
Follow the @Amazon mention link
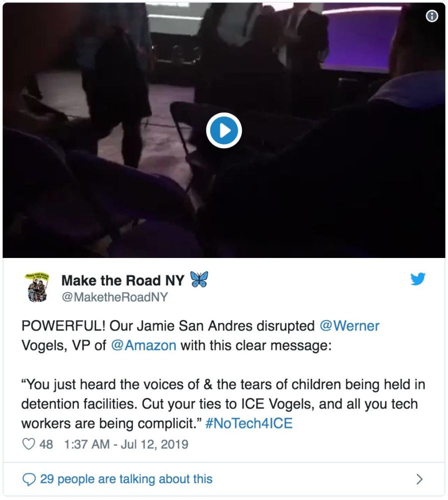coord(143,345)
